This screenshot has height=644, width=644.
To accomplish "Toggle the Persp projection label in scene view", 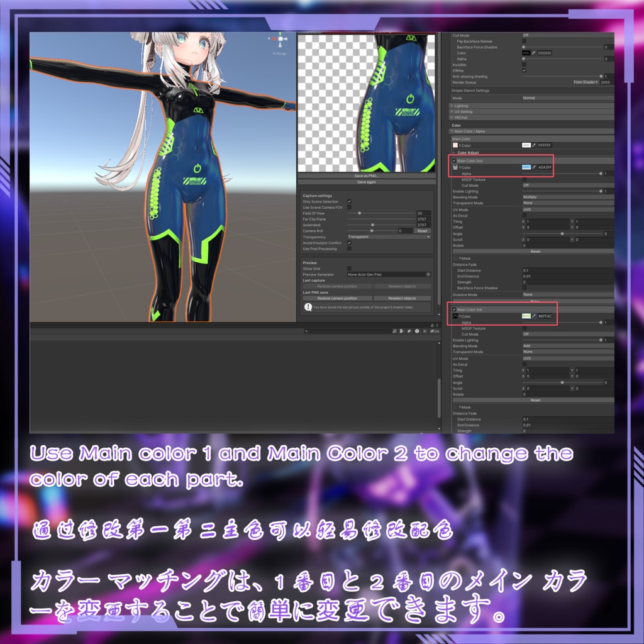I will click(280, 54).
